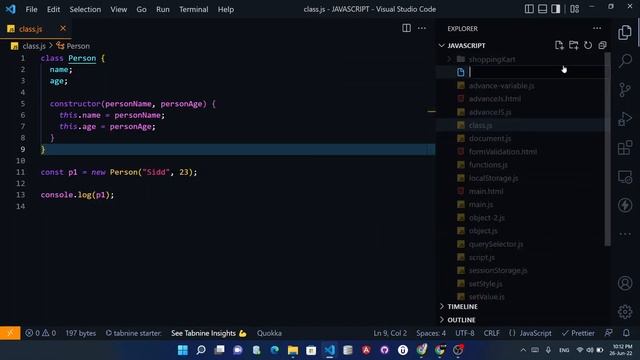Open main.html in Explorer
Screen dimensions: 640x360
tap(486, 191)
